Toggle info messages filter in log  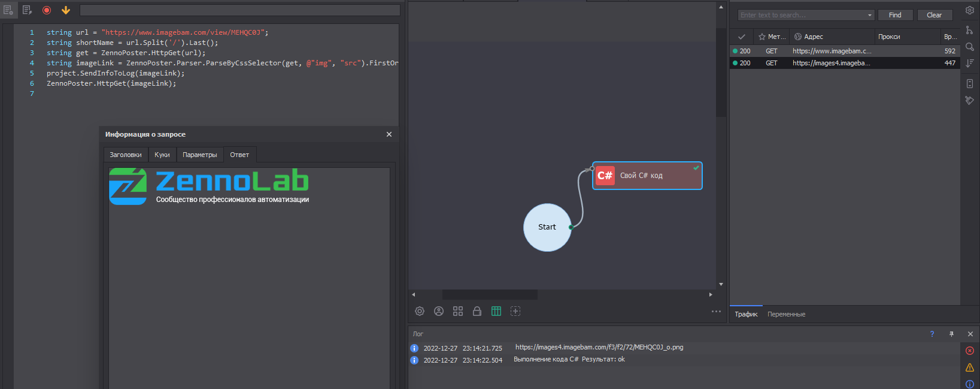(x=970, y=384)
